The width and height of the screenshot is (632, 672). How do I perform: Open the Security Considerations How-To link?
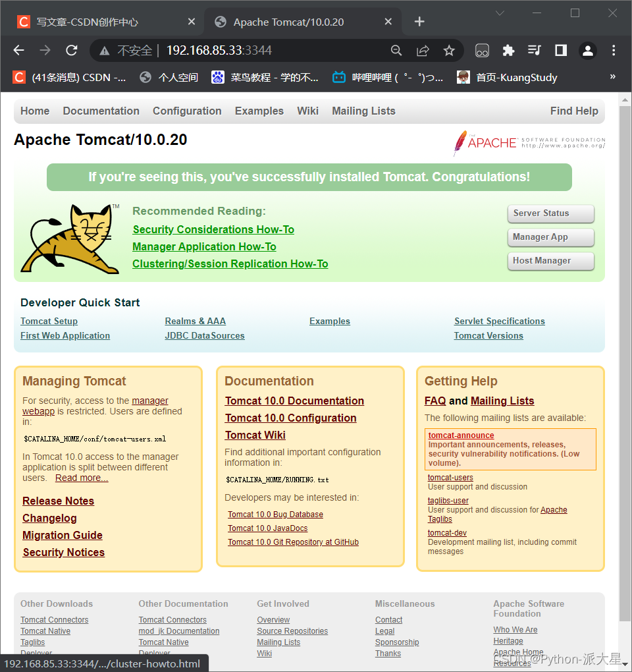pyautogui.click(x=213, y=229)
